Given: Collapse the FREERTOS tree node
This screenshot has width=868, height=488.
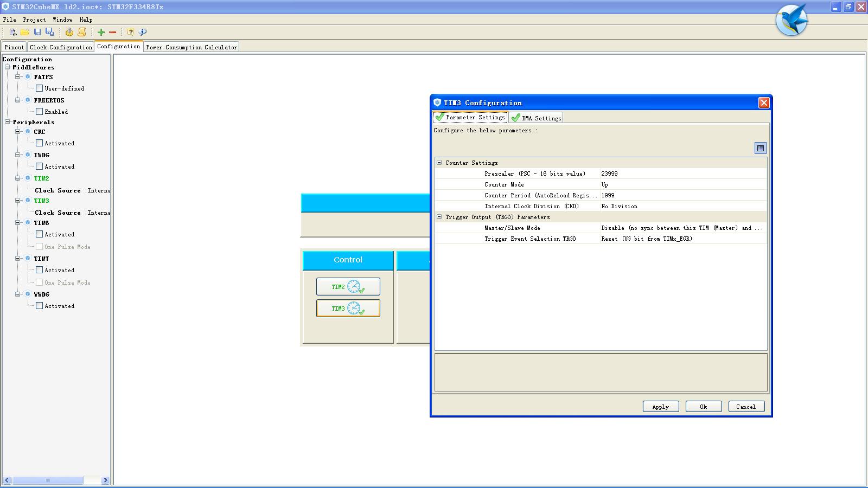Looking at the screenshot, I should (x=18, y=100).
